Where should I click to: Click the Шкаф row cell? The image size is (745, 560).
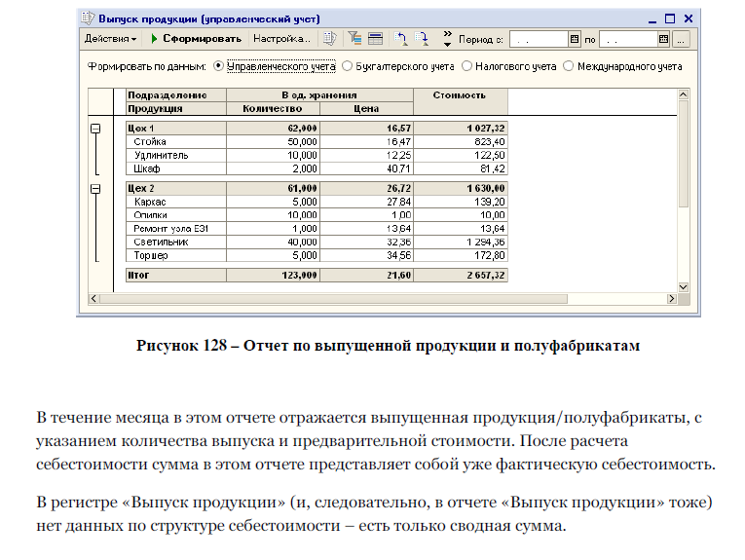176,168
